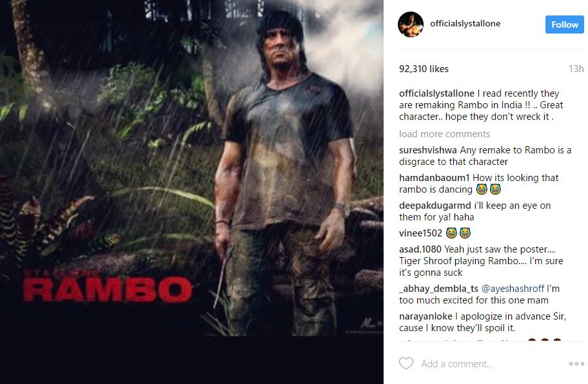588x384 pixels.
Task: Click the heart like icon
Action: click(406, 363)
